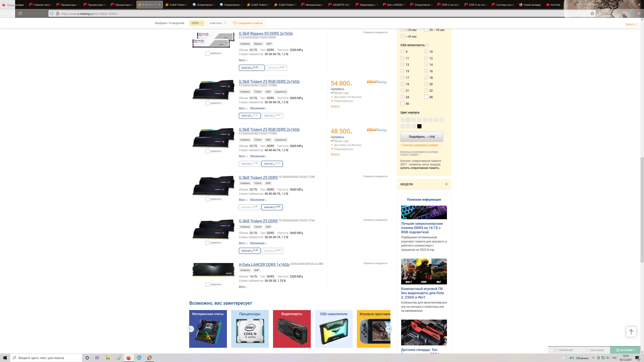Select 5600 МГц CL40 variant of Trident Z5 RGB

pyautogui.click(x=272, y=116)
